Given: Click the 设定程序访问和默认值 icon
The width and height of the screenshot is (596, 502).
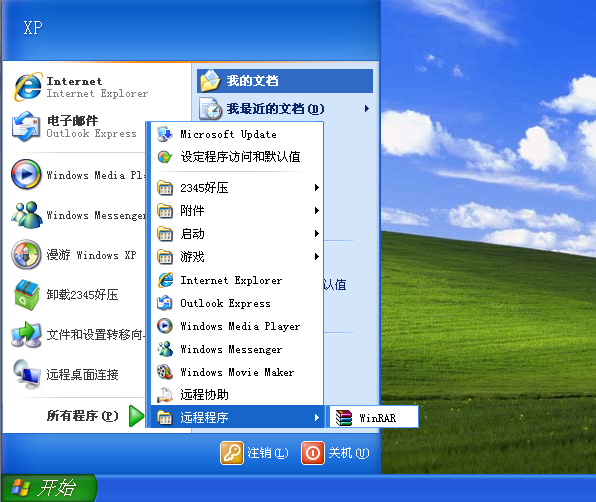Looking at the screenshot, I should click(165, 157).
